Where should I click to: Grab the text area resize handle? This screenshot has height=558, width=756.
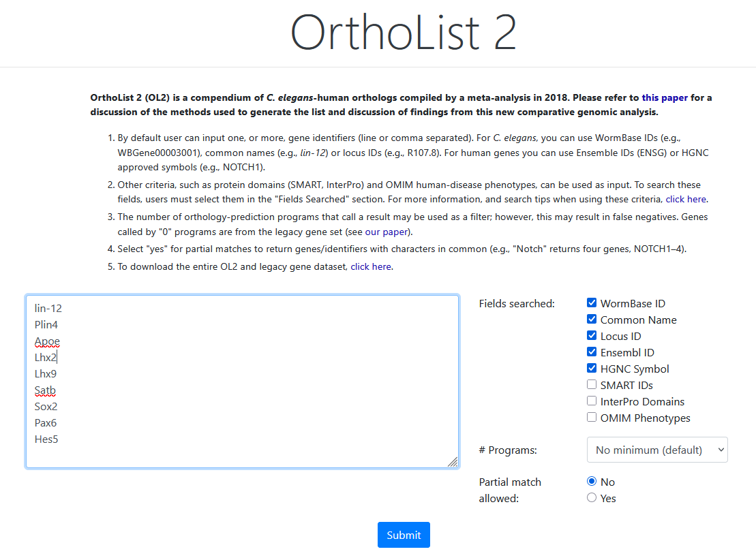pos(453,462)
